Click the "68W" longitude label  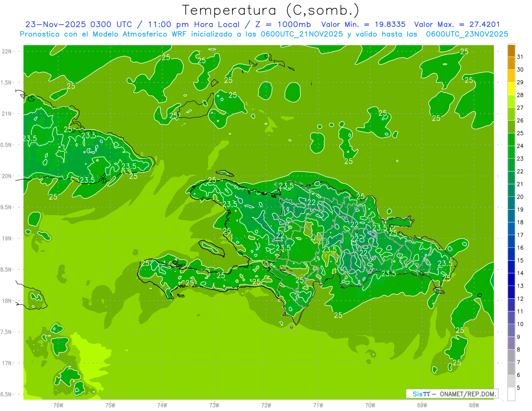tap(474, 405)
